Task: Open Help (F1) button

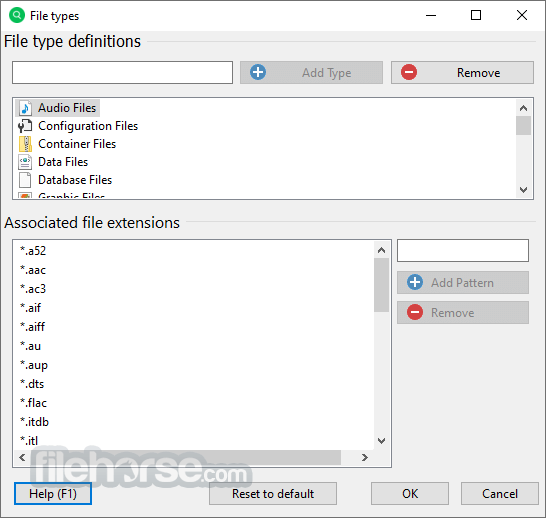Action: [x=53, y=494]
